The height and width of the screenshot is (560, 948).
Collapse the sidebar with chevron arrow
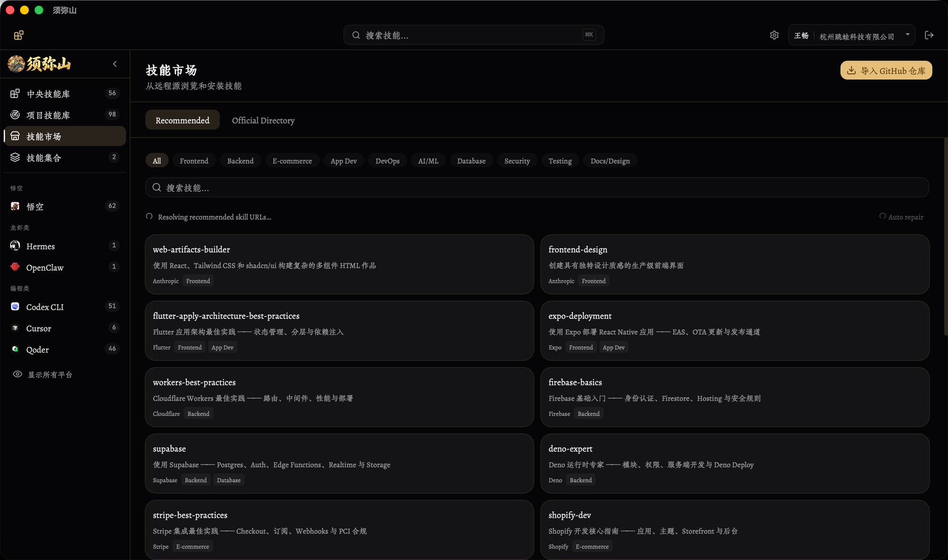pos(115,64)
